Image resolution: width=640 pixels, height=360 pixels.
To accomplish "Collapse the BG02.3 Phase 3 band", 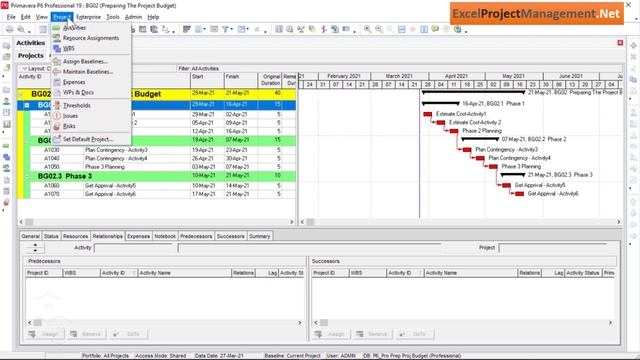I will 27,176.
